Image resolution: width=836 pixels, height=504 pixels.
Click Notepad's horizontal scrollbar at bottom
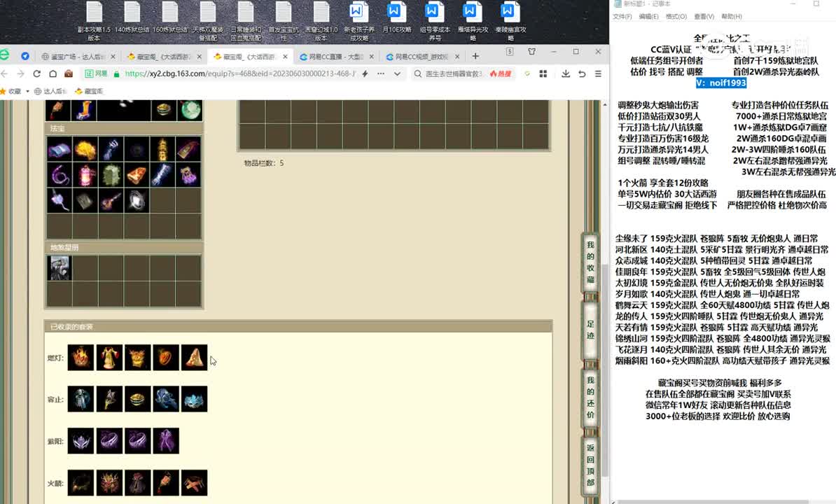pyautogui.click(x=714, y=502)
